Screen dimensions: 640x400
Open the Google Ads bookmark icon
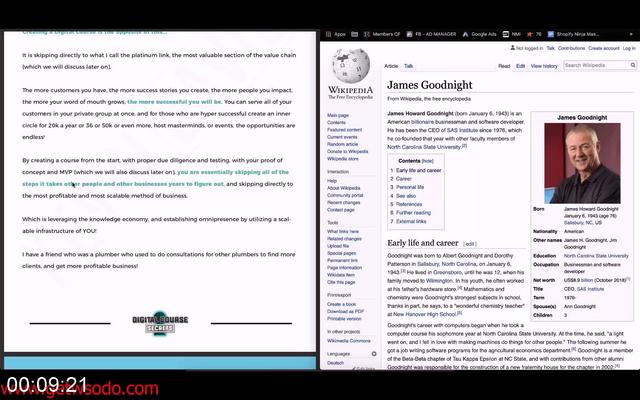(465, 34)
